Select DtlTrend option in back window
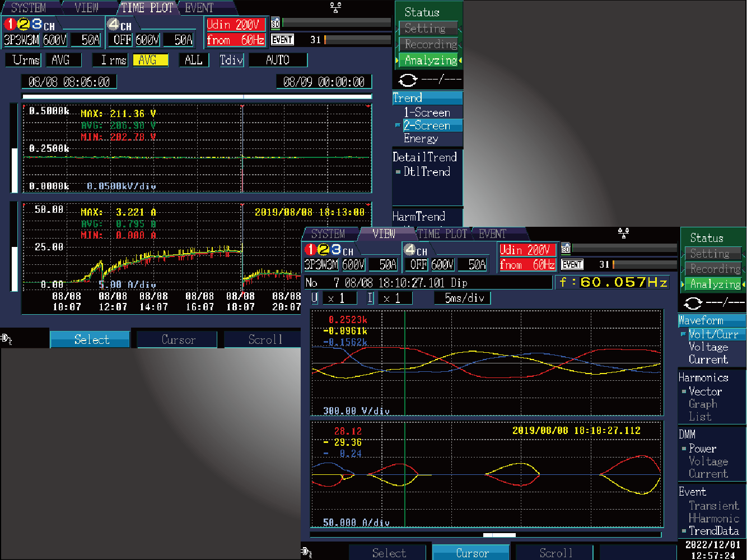 coord(427,172)
